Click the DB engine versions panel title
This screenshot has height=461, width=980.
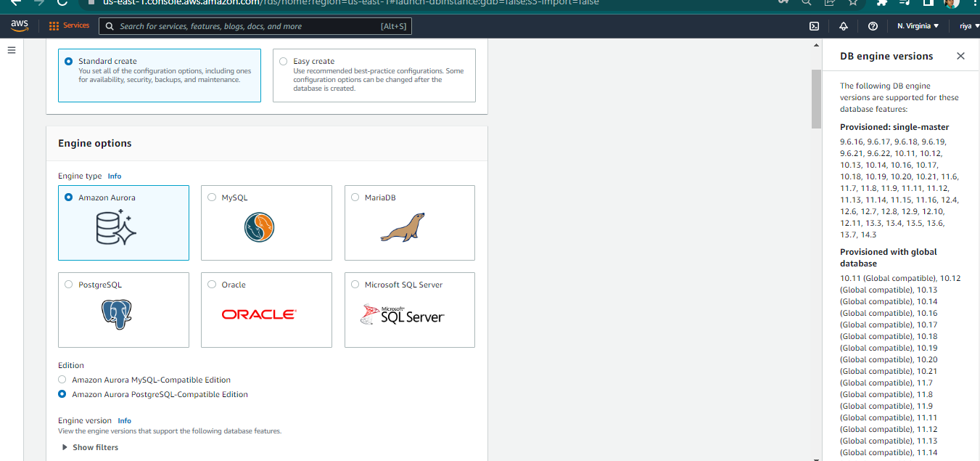(886, 56)
